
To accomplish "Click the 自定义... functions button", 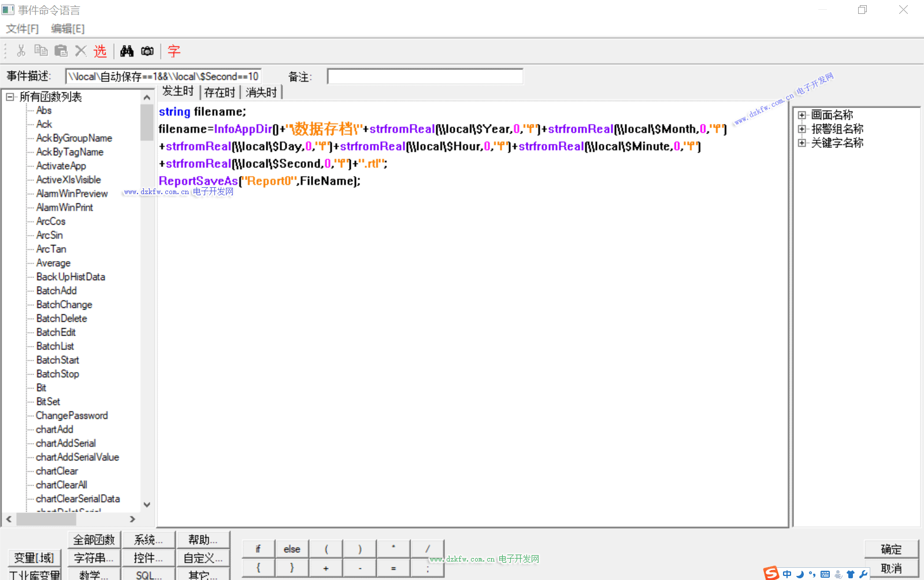I will 203,558.
